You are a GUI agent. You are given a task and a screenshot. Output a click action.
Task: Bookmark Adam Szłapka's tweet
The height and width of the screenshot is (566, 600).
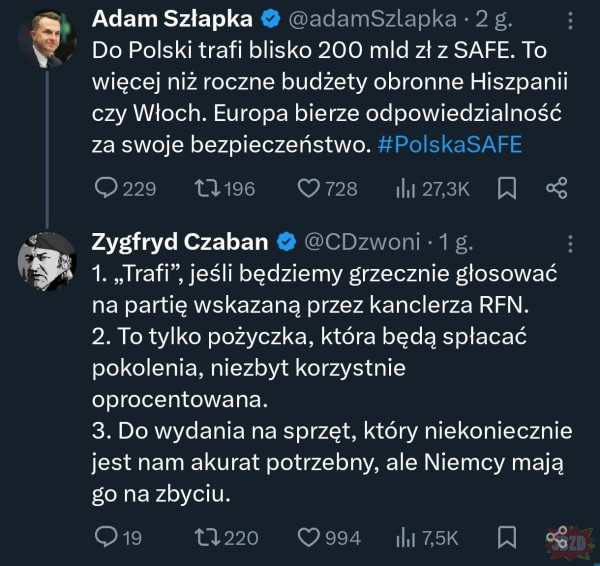point(507,188)
